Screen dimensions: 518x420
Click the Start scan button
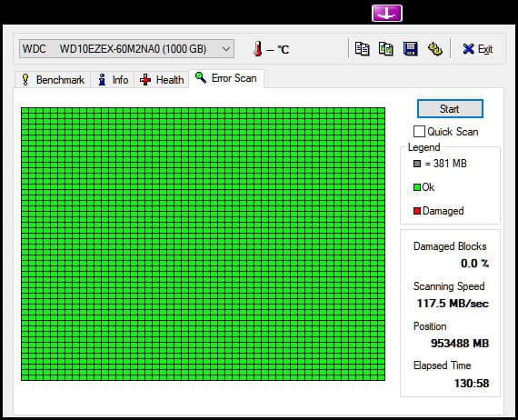[x=450, y=109]
